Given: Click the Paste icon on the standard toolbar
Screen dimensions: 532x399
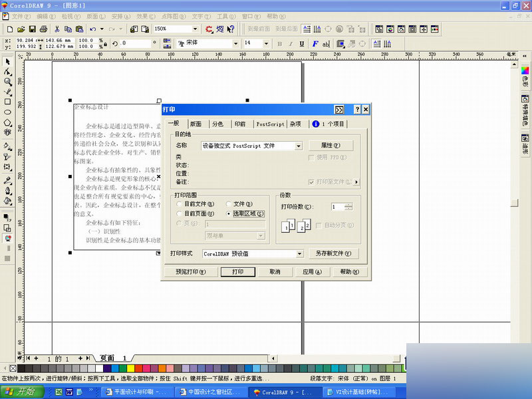Looking at the screenshot, I should click(x=78, y=29).
